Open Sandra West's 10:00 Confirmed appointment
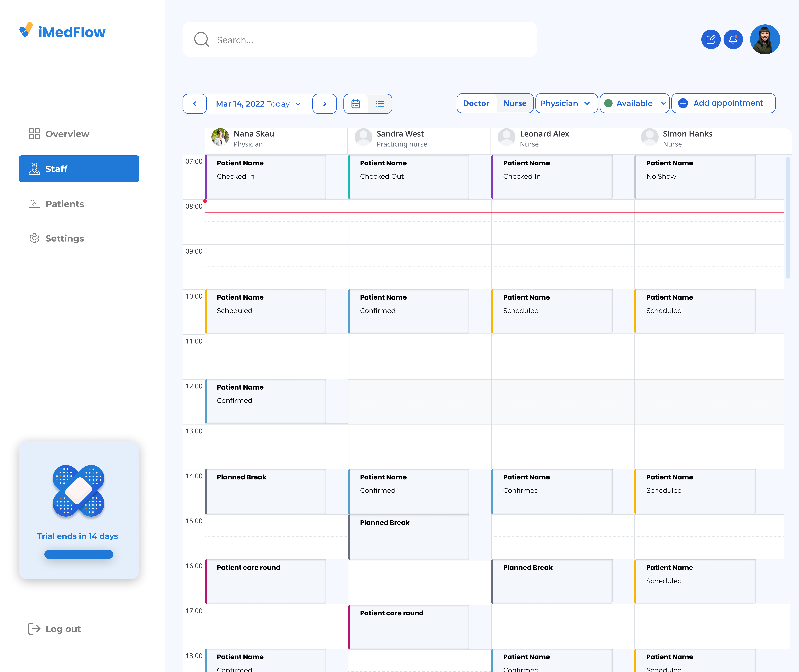The image size is (799, 672). [409, 311]
